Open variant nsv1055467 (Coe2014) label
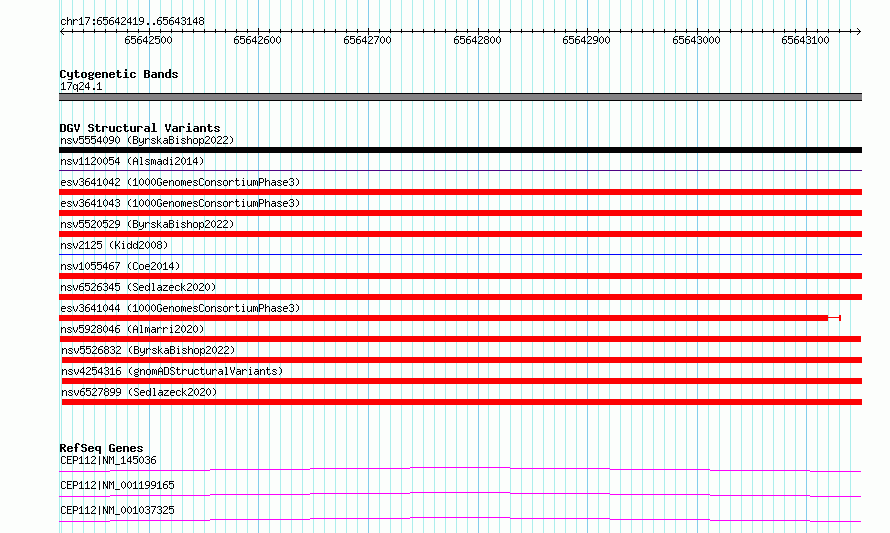890x533 pixels. click(x=120, y=266)
